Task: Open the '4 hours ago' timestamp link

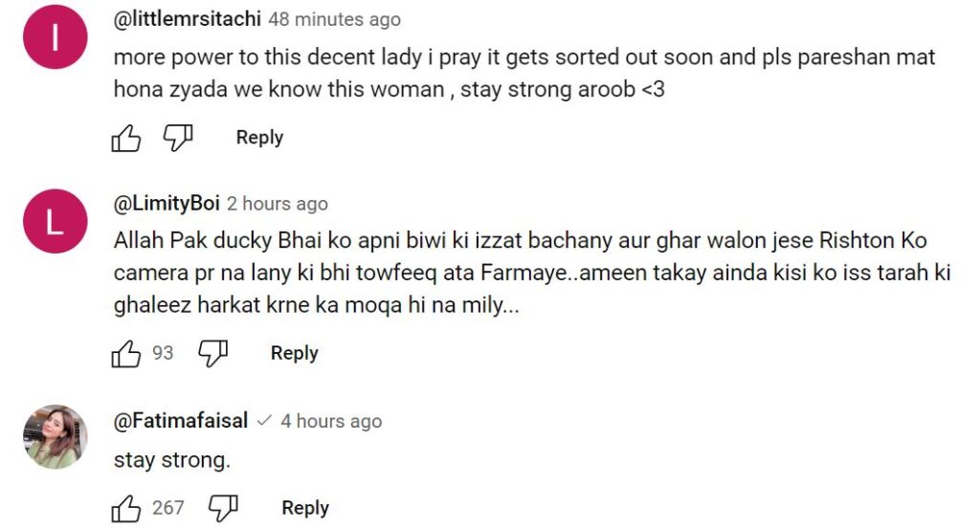Action: 331,421
